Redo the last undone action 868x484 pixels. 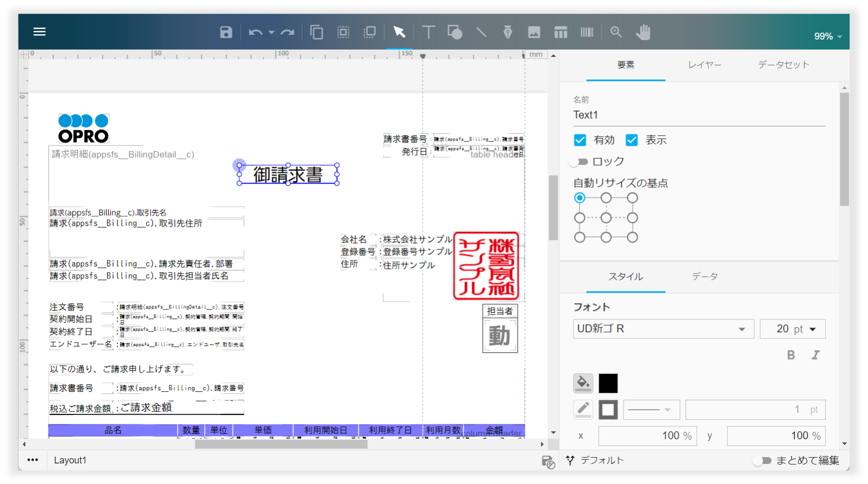click(288, 32)
